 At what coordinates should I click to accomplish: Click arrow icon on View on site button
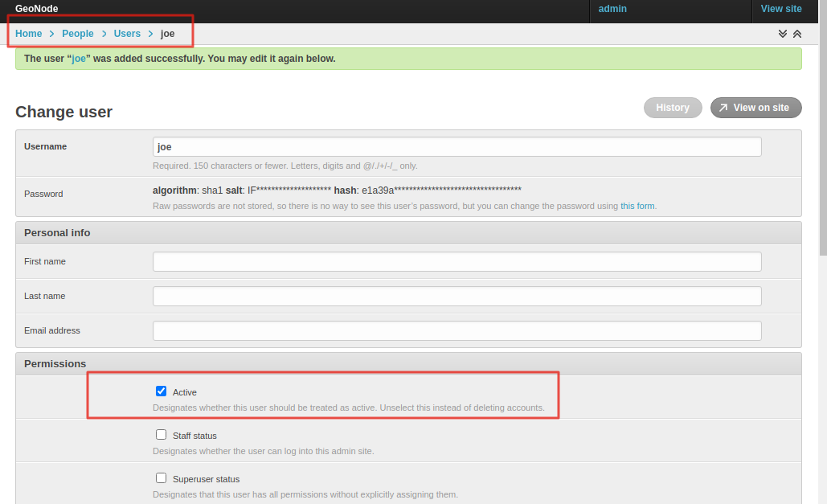(723, 108)
